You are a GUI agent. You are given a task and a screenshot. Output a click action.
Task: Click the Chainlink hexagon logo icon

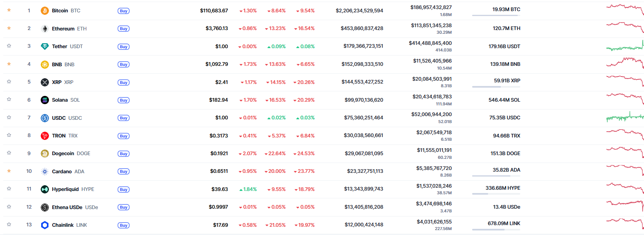click(x=45, y=225)
